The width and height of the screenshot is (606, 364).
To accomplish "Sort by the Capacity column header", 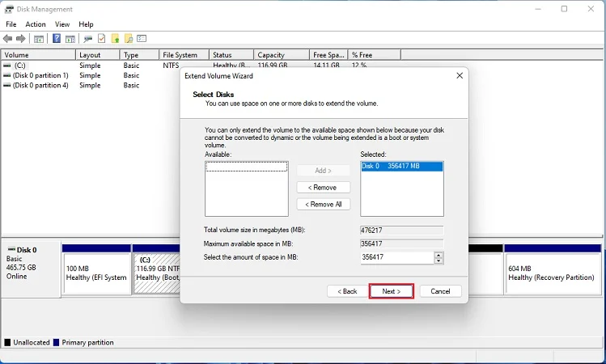I will click(x=282, y=55).
